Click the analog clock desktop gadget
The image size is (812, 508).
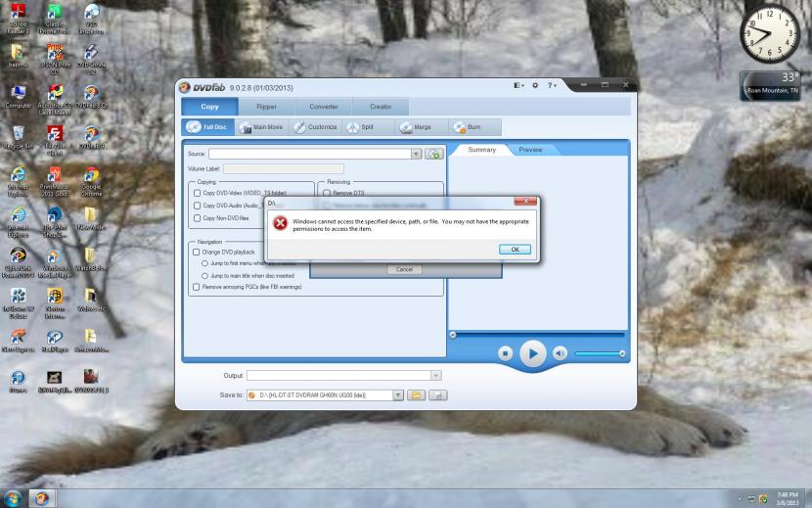(x=770, y=33)
